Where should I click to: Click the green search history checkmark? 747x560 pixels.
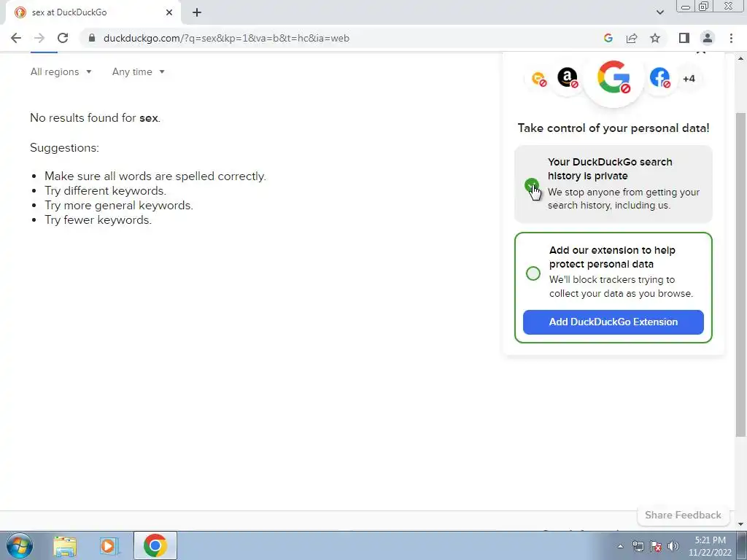point(531,184)
